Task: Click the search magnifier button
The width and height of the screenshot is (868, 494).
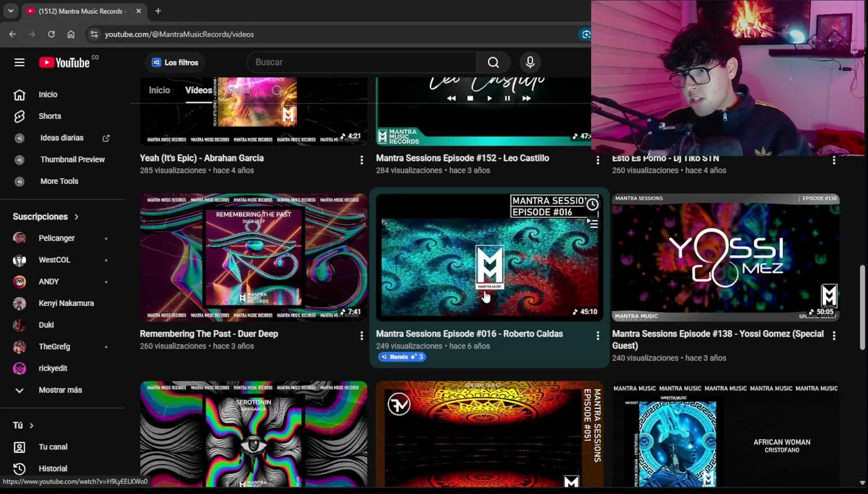Action: 493,62
